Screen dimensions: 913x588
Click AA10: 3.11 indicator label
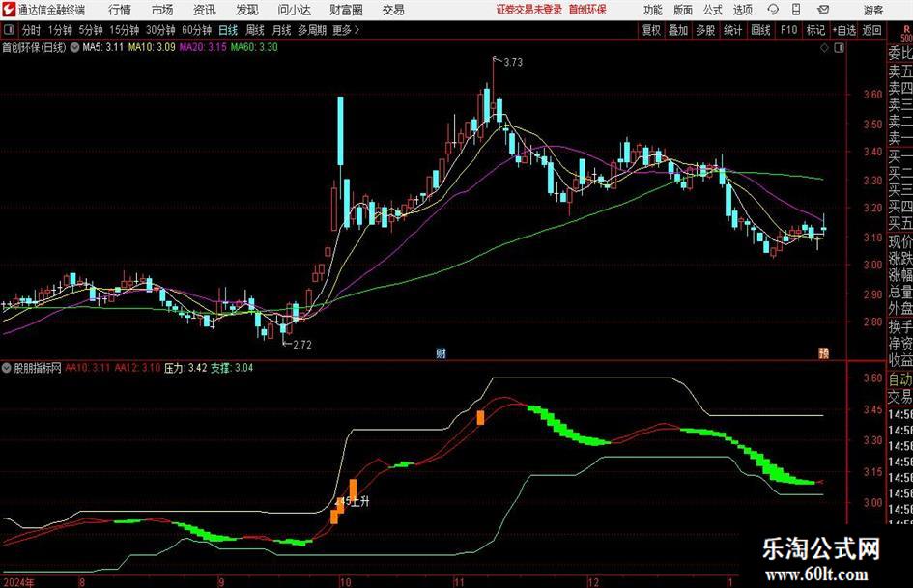87,368
